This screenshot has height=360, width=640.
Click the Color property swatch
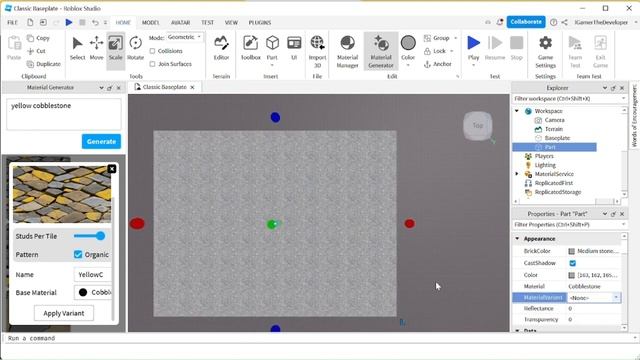pyautogui.click(x=571, y=275)
